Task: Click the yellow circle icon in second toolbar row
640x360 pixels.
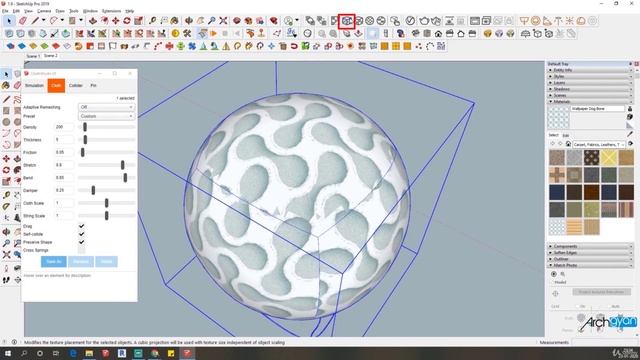Action: click(176, 33)
